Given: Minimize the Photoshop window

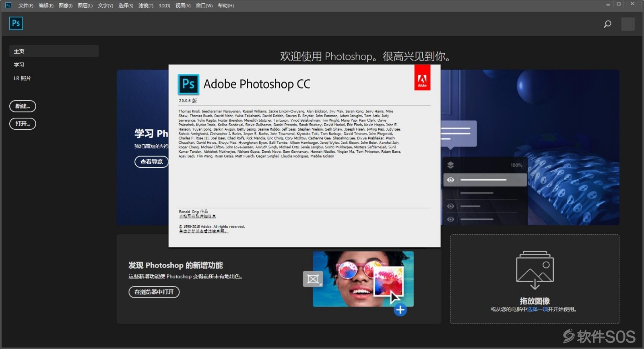Looking at the screenshot, I should click(x=608, y=4).
